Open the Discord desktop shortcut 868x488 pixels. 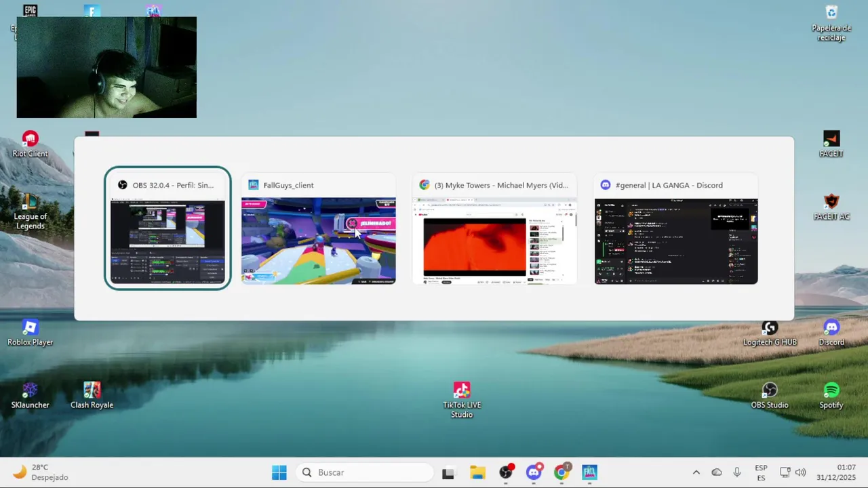[x=831, y=333]
